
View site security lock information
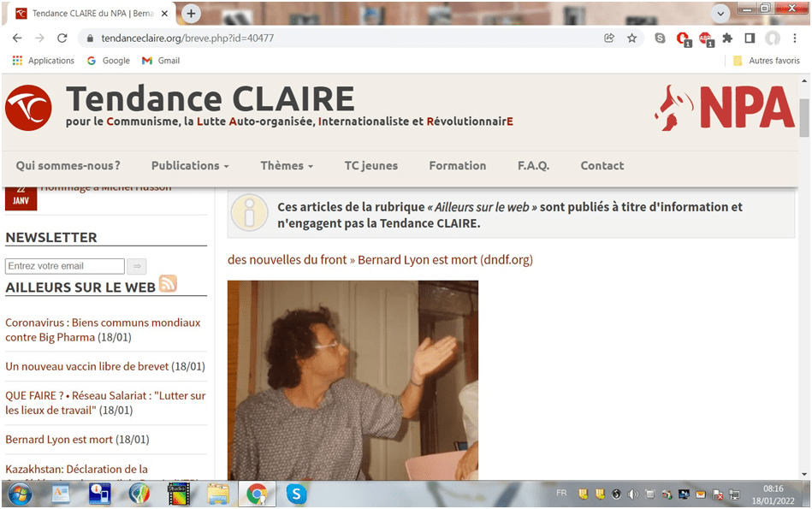90,38
